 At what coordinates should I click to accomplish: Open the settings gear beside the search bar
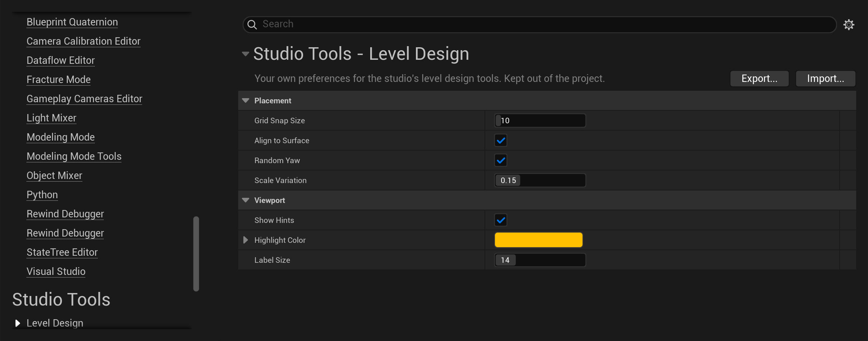coord(849,25)
